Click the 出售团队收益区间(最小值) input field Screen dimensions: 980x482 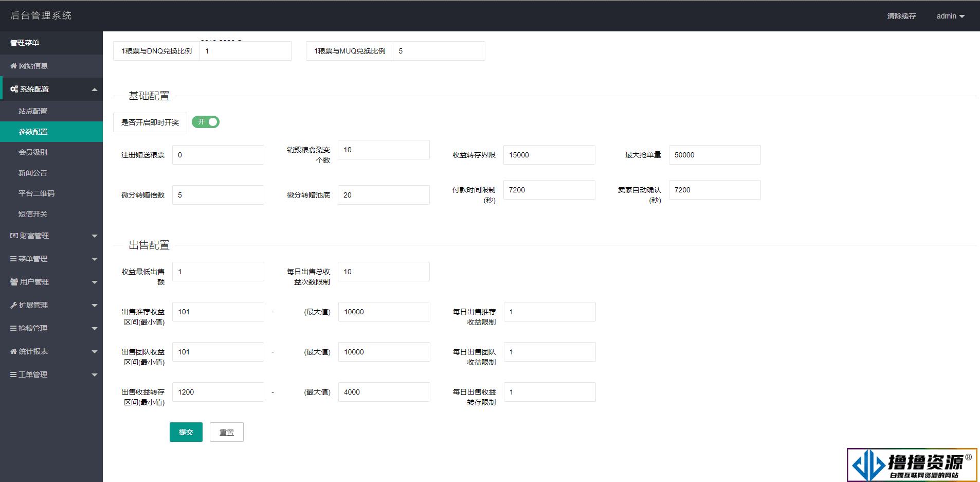(218, 352)
